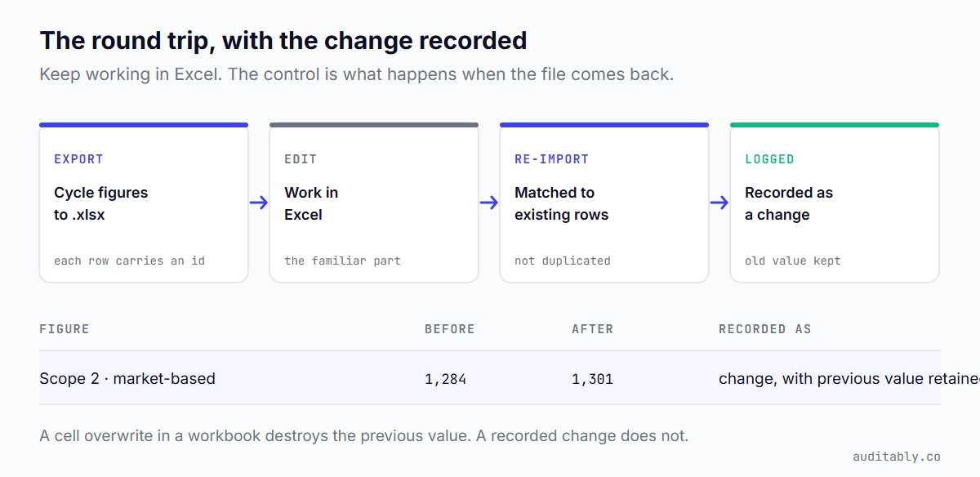This screenshot has height=477, width=980.
Task: Select the EDIT step card
Action: 374,203
